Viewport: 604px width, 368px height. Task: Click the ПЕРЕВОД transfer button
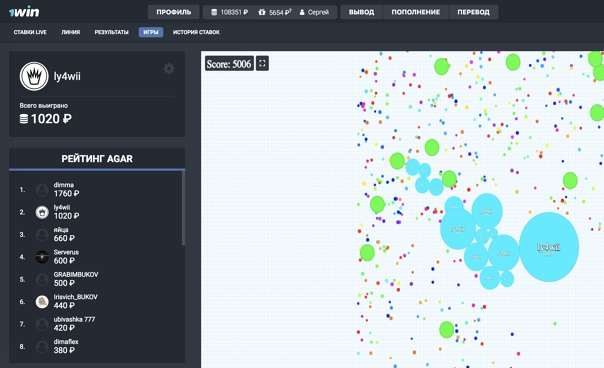pyautogui.click(x=473, y=12)
